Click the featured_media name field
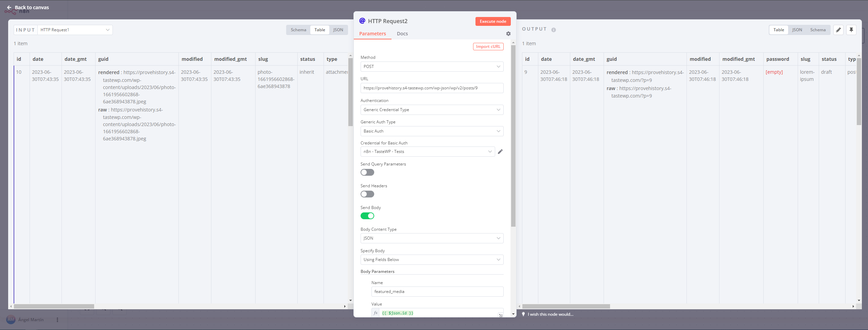Viewport: 868px width, 330px height. pyautogui.click(x=437, y=292)
